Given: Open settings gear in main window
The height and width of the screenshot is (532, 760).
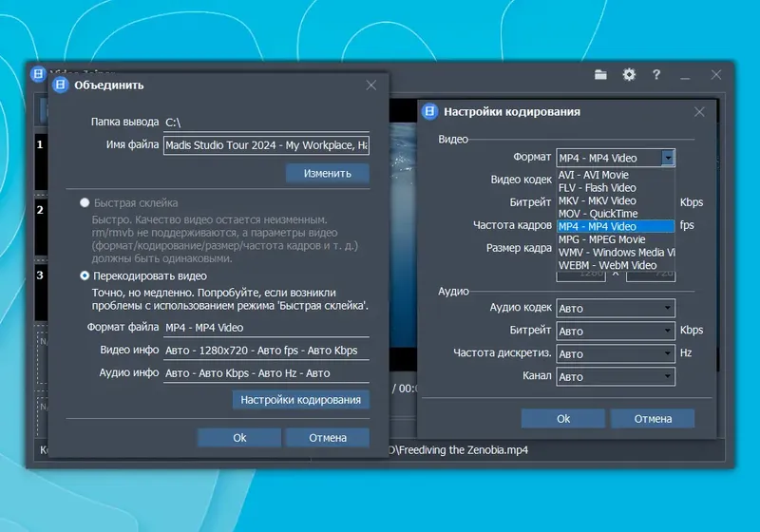Looking at the screenshot, I should 629,75.
